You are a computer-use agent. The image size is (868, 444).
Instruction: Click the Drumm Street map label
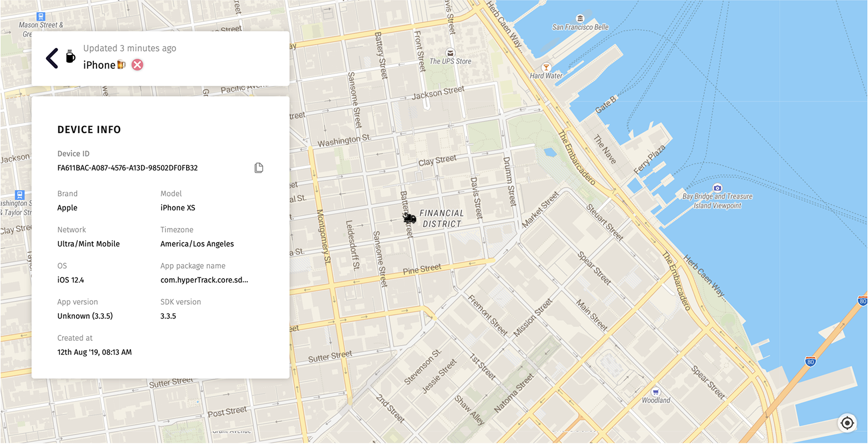[x=509, y=181]
